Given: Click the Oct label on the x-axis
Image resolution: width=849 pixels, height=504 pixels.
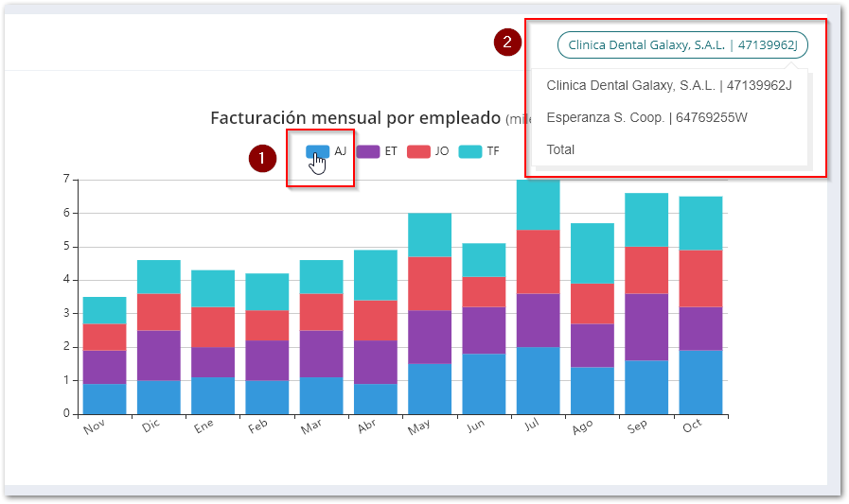Looking at the screenshot, I should 692,426.
